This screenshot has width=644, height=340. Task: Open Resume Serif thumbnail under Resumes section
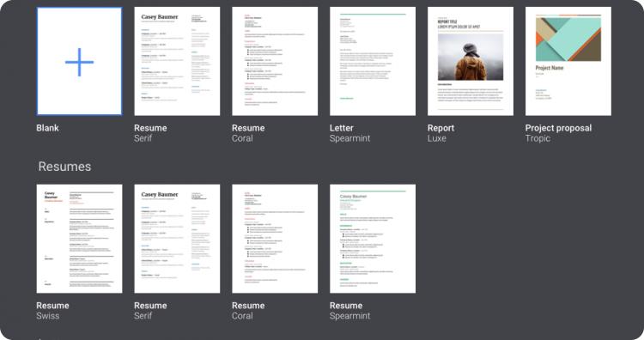pos(177,239)
